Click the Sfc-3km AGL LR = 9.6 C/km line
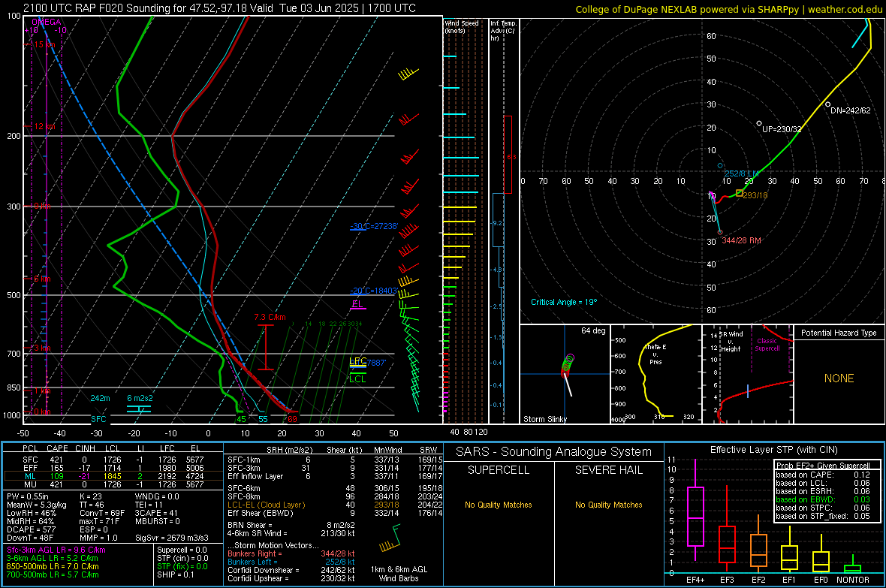Image resolution: width=886 pixels, height=588 pixels. click(56, 550)
